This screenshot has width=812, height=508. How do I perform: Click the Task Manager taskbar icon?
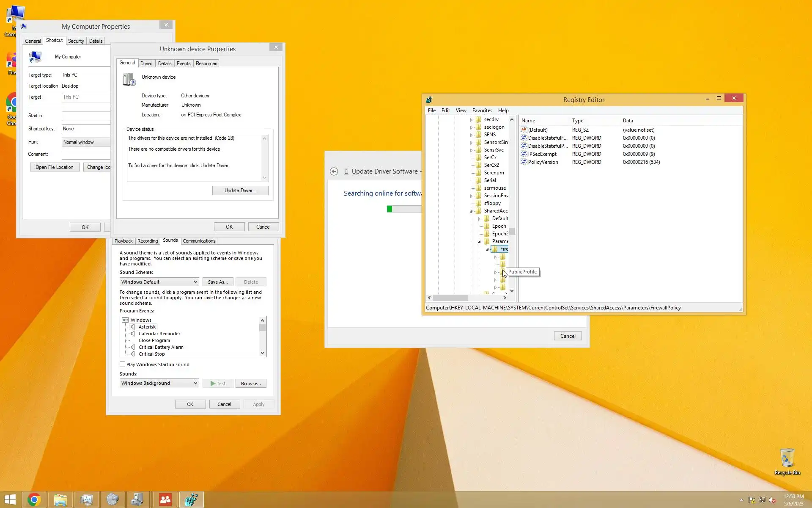(86, 500)
